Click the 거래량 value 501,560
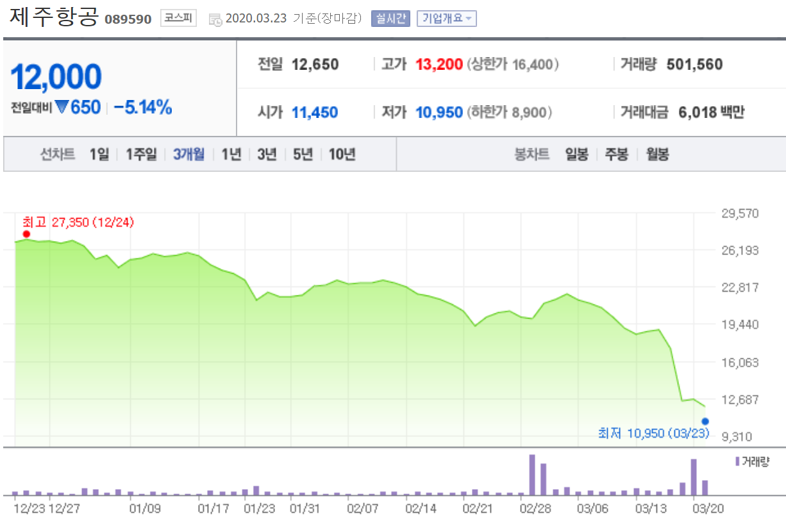The image size is (786, 532). click(694, 64)
